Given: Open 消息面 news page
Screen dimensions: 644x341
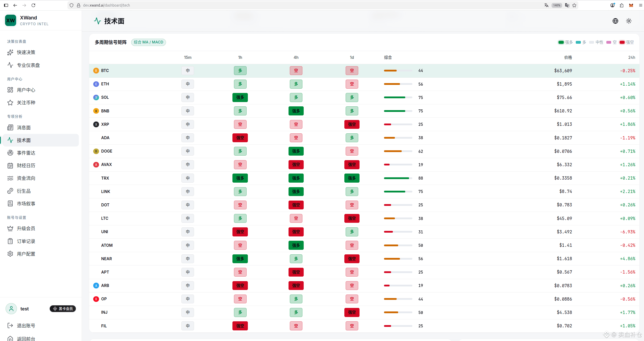Looking at the screenshot, I should pyautogui.click(x=41, y=128).
